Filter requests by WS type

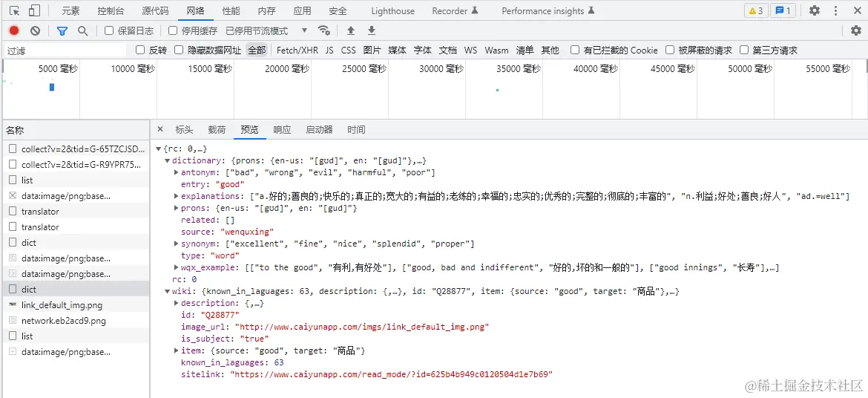click(470, 50)
